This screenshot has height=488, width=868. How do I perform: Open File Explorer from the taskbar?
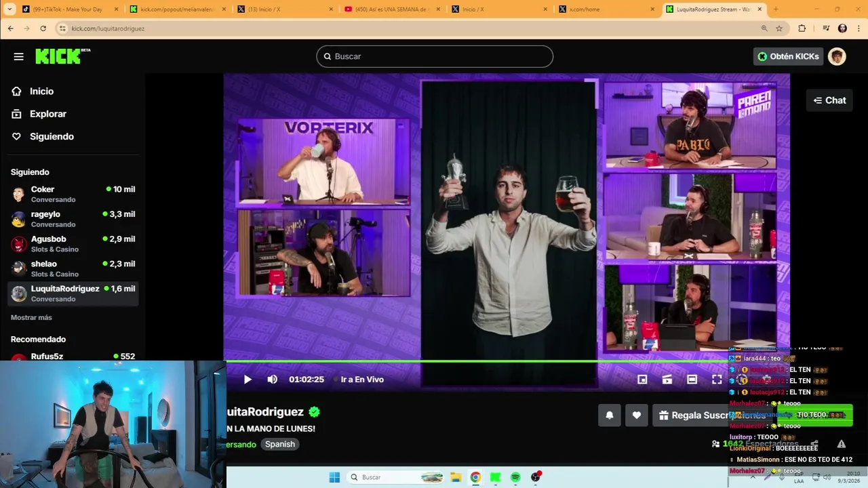tap(456, 477)
